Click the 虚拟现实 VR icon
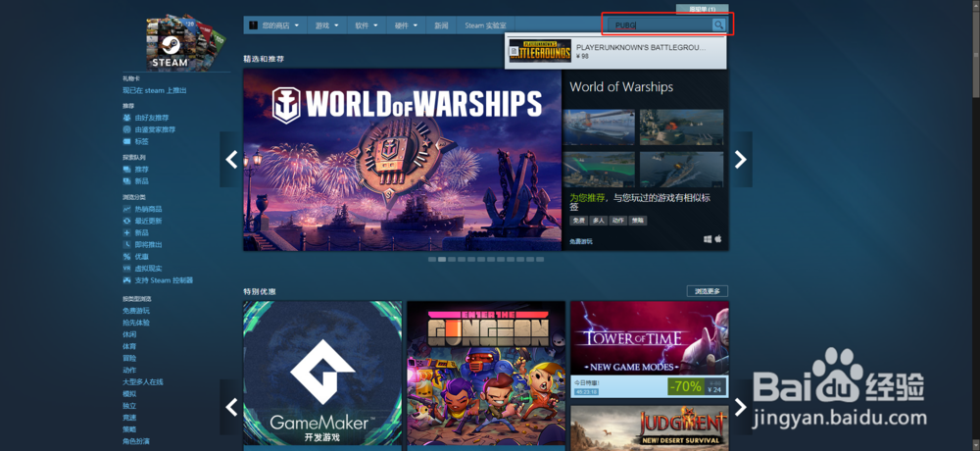Screen dimensions: 980x451 (126, 269)
